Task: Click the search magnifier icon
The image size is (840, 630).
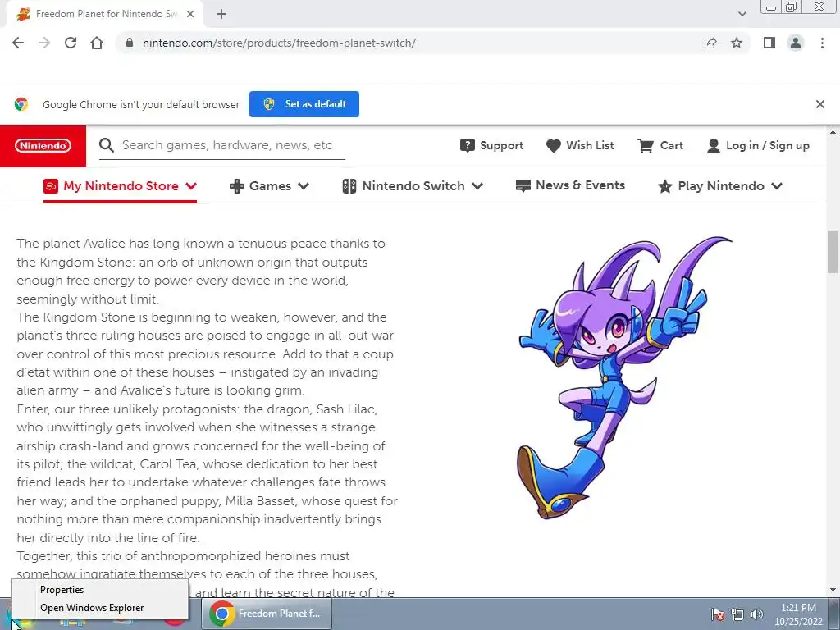Action: pyautogui.click(x=107, y=145)
